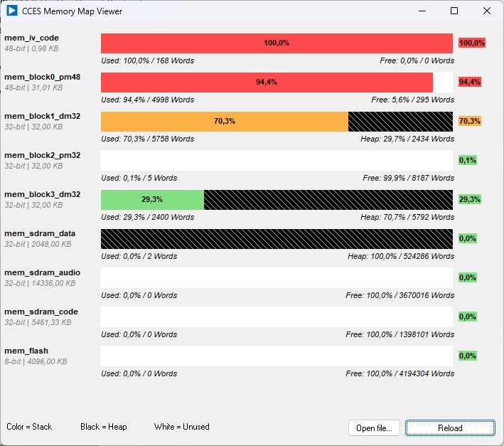The width and height of the screenshot is (504, 446).
Task: Click the '8-bit | 4096,00 KB' size text
Action: coord(36,362)
